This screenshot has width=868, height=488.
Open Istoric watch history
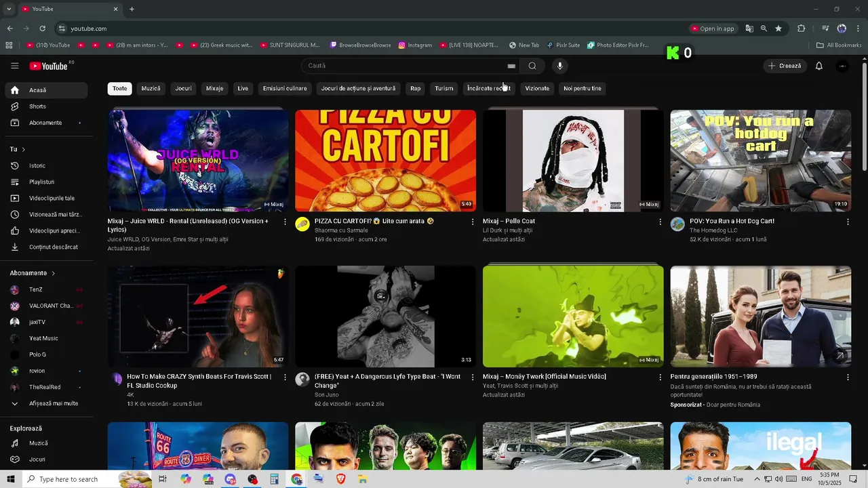(46, 165)
